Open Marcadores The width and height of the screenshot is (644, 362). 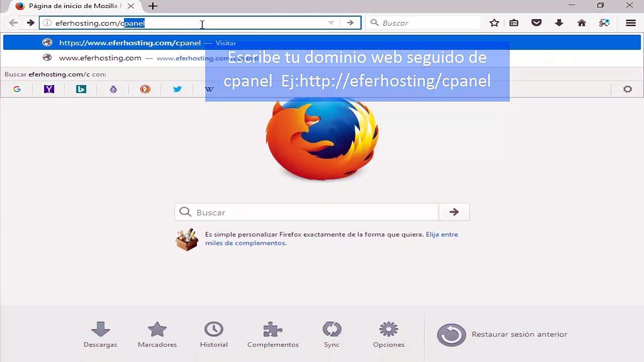157,335
